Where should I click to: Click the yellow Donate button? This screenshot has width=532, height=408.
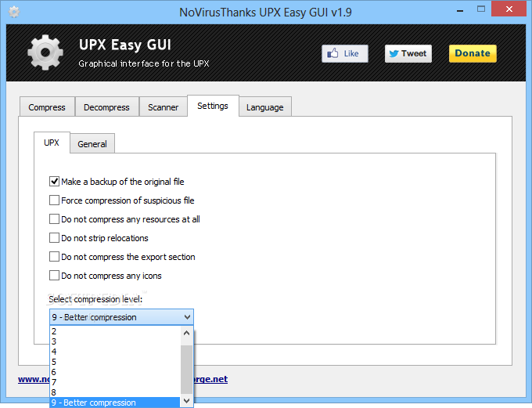(x=473, y=53)
